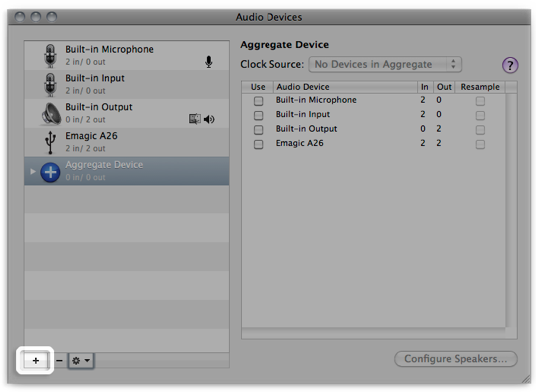Viewport: 536px width, 392px height.
Task: Open the Clock Source dropdown
Action: (385, 64)
